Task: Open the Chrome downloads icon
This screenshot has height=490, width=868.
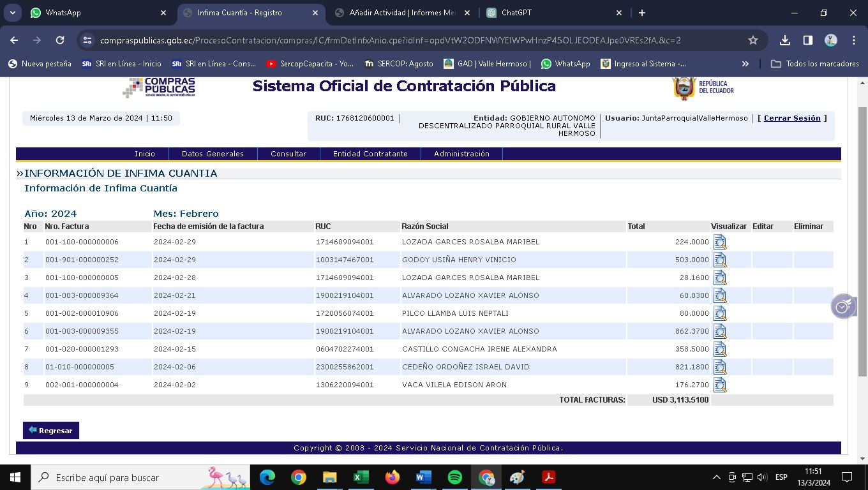Action: pyautogui.click(x=785, y=40)
